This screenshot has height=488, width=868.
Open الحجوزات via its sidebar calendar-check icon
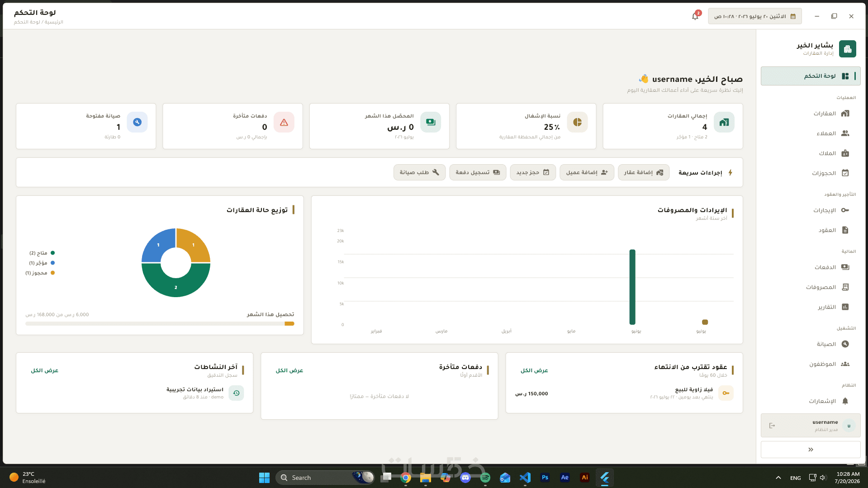(x=845, y=173)
